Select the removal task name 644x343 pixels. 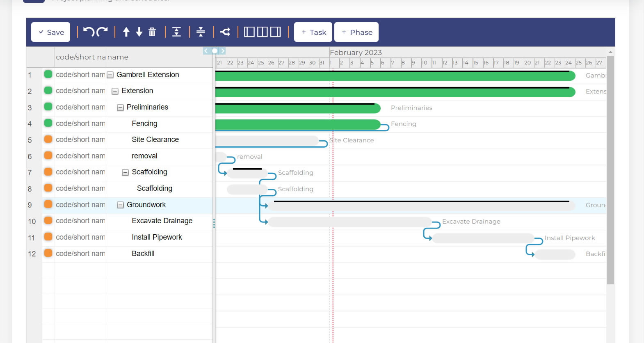tap(144, 156)
